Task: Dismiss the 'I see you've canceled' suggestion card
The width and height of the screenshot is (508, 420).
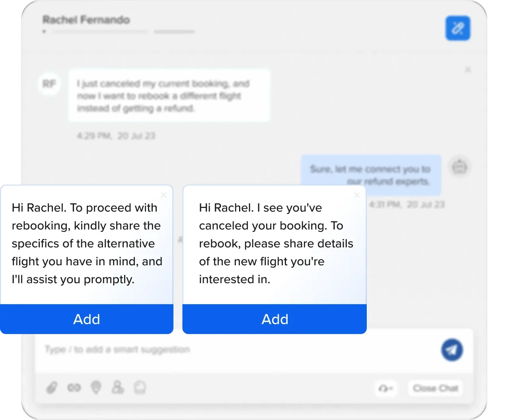Action: (356, 195)
